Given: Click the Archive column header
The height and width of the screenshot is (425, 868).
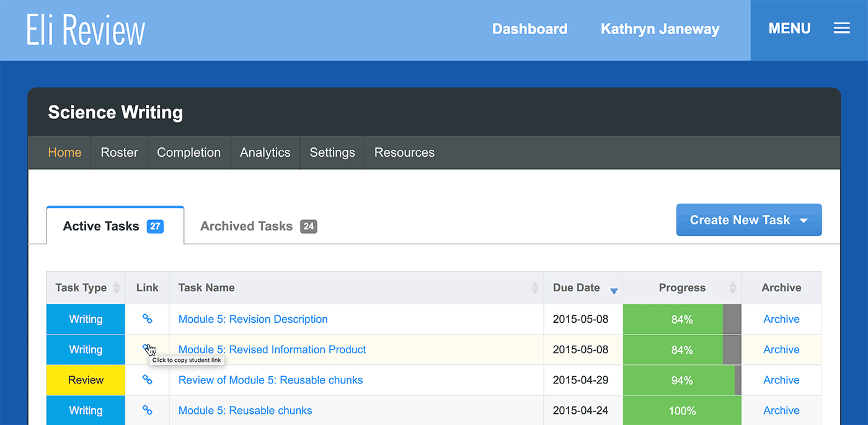Looking at the screenshot, I should (781, 287).
